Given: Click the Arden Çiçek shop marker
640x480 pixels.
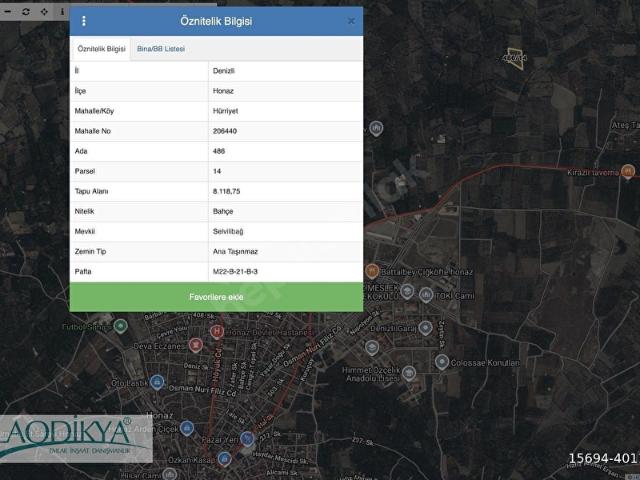Looking at the screenshot, I should (187, 428).
